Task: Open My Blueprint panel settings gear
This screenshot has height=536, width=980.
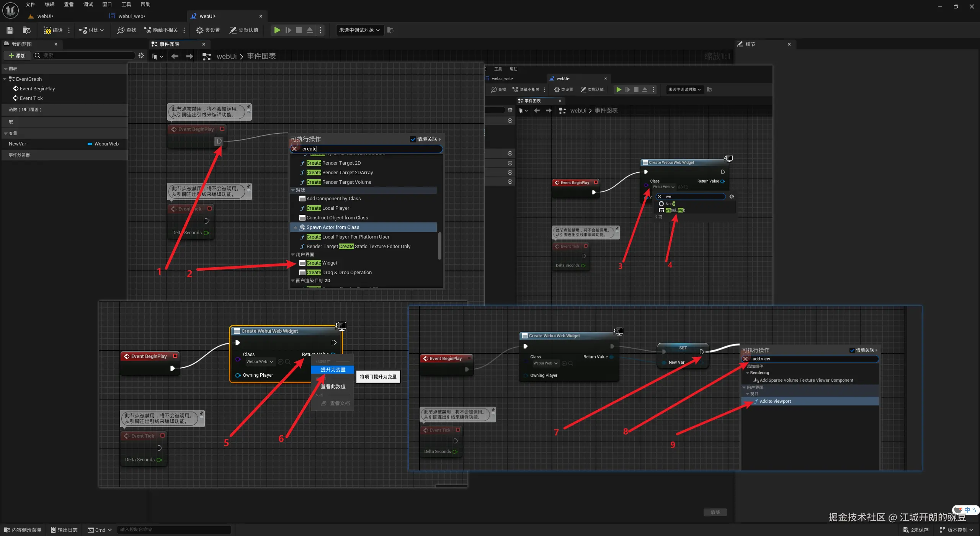Action: pyautogui.click(x=141, y=56)
